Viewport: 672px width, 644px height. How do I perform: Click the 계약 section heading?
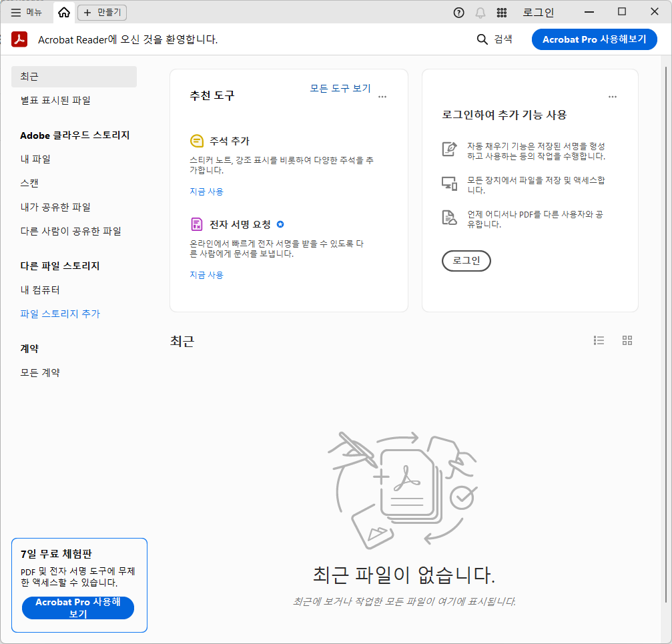pyautogui.click(x=29, y=348)
